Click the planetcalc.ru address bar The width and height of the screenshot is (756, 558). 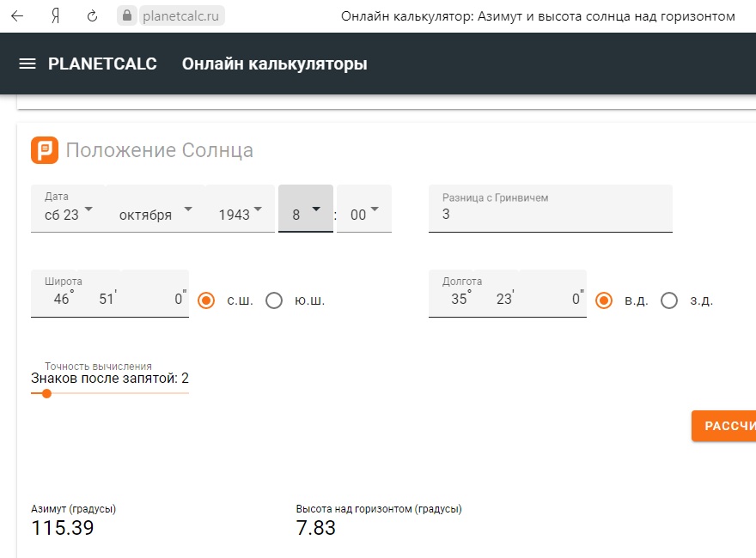click(x=180, y=16)
